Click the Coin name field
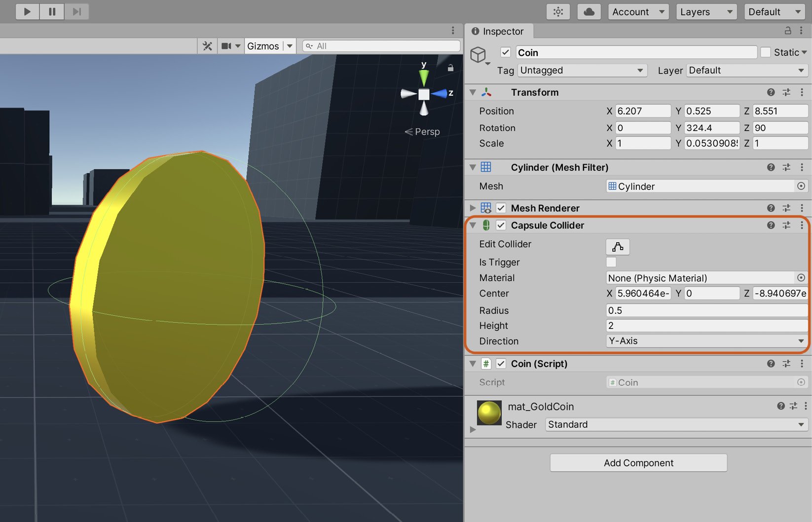Image resolution: width=812 pixels, height=522 pixels. (636, 52)
